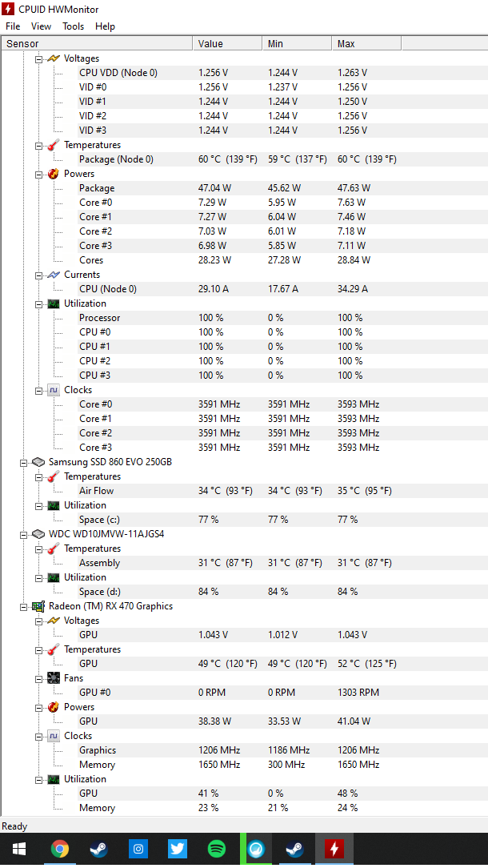Collapse the Radeon RX 470 Graphics node

click(x=24, y=606)
